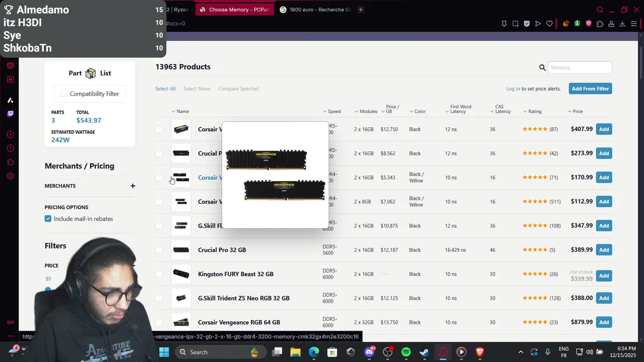Switch to the Ryzen tab
The height and width of the screenshot is (362, 644).
(178, 10)
